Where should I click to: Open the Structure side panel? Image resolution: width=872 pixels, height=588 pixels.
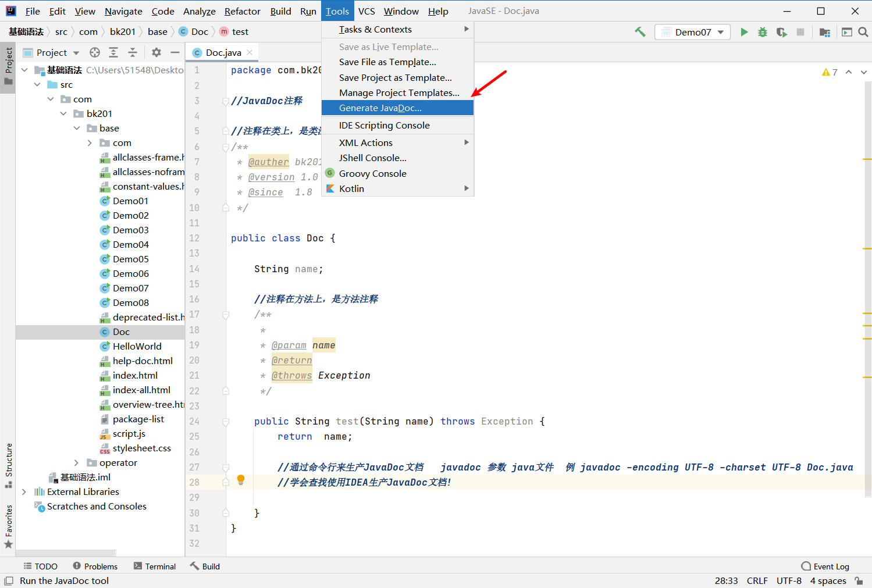(x=8, y=465)
